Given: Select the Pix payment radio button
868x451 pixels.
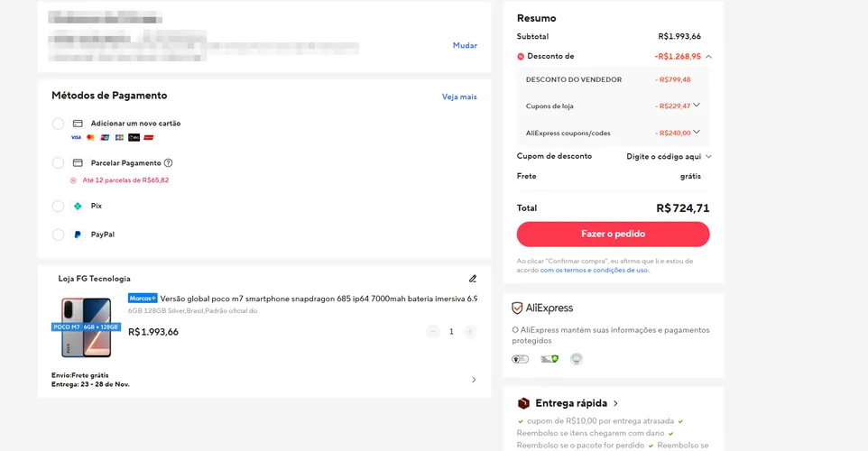Looking at the screenshot, I should (58, 206).
